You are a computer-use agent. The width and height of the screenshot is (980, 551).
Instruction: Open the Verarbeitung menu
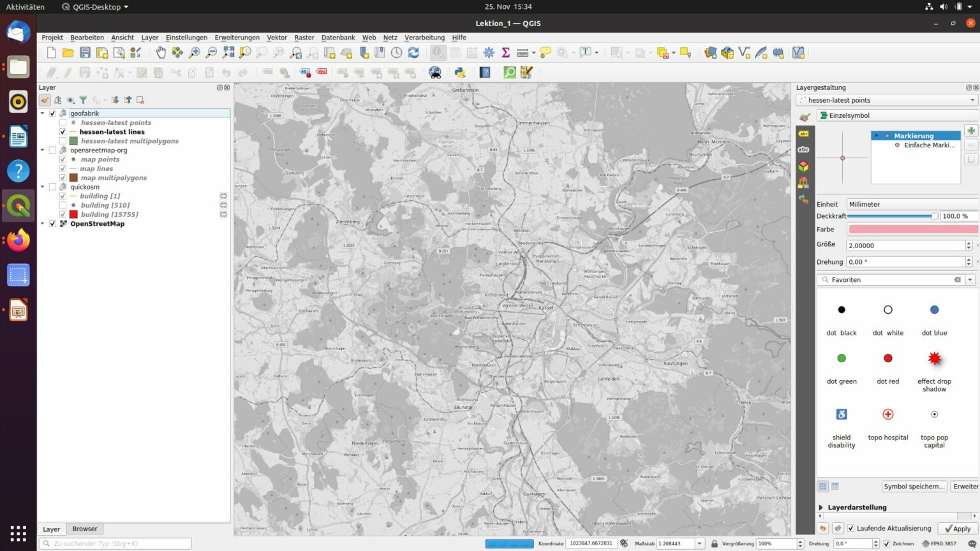coord(424,38)
